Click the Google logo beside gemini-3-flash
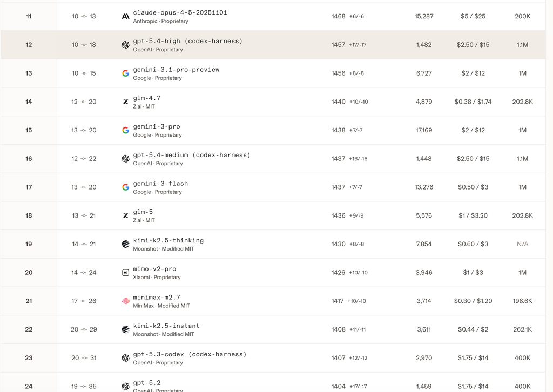Image resolution: width=553 pixels, height=392 pixels. [x=125, y=187]
